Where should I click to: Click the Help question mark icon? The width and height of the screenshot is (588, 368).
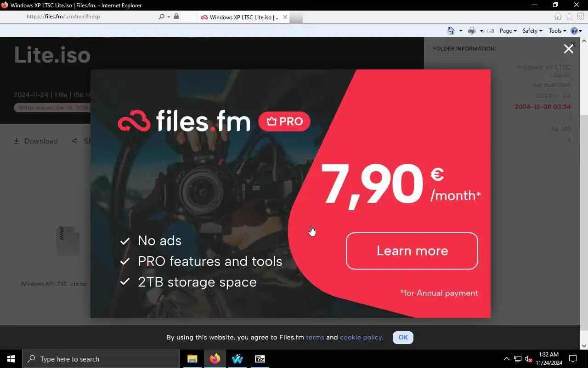(x=574, y=31)
